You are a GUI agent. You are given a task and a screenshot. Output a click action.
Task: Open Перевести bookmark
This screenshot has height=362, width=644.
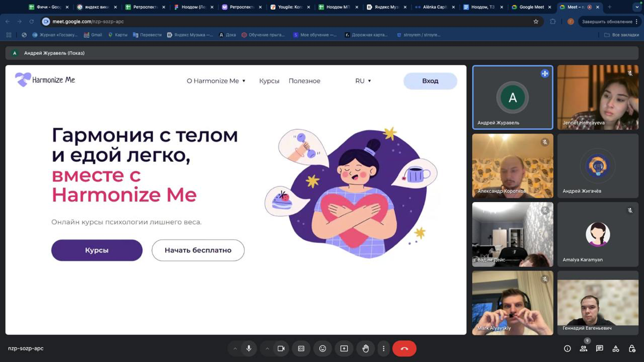[147, 35]
